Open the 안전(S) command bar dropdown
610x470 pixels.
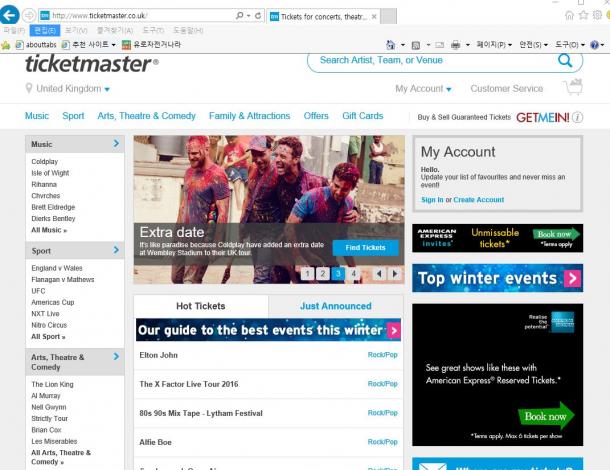click(533, 45)
